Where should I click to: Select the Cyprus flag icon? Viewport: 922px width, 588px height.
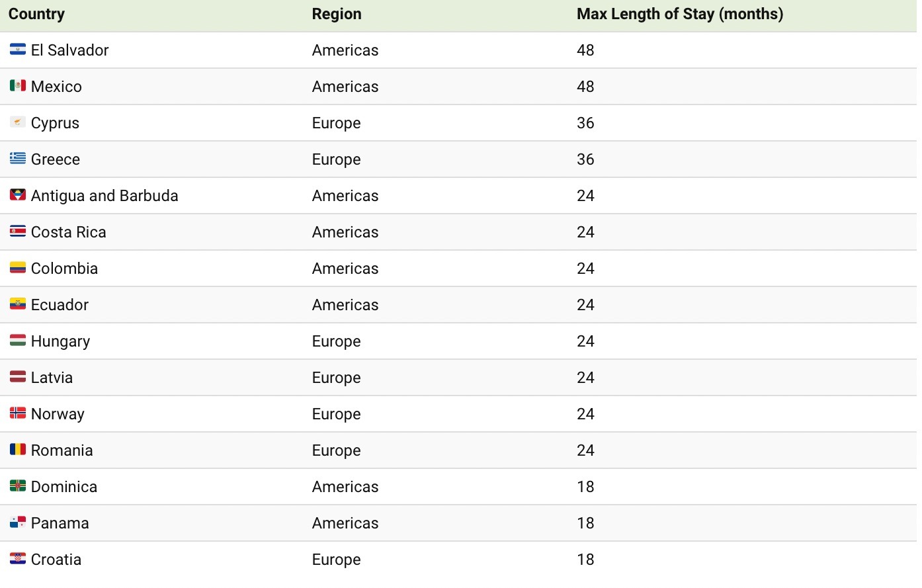tap(18, 122)
